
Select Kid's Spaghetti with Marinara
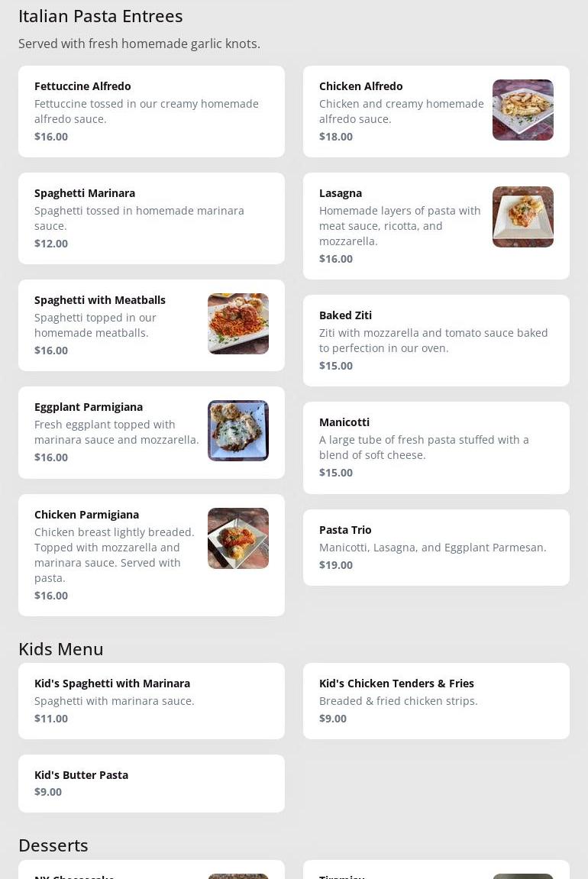pos(151,701)
